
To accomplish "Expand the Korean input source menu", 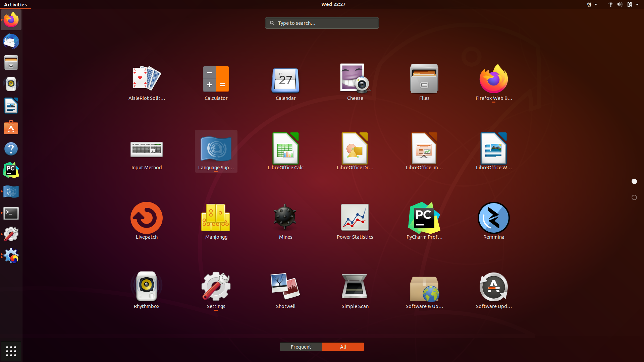I will pyautogui.click(x=592, y=4).
